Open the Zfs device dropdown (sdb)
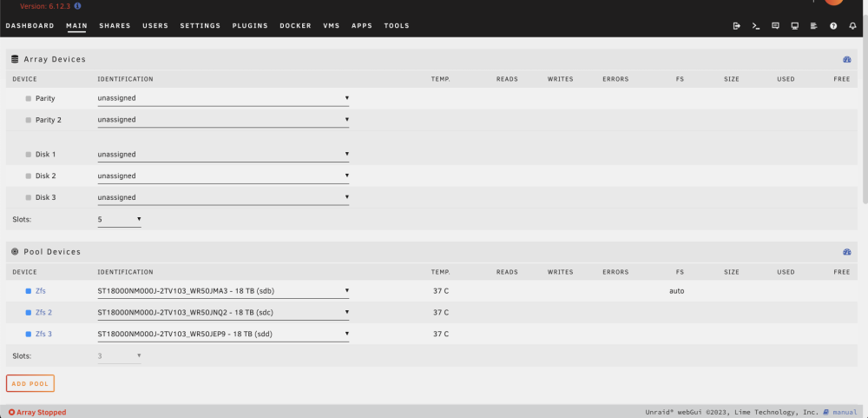 [x=223, y=290]
